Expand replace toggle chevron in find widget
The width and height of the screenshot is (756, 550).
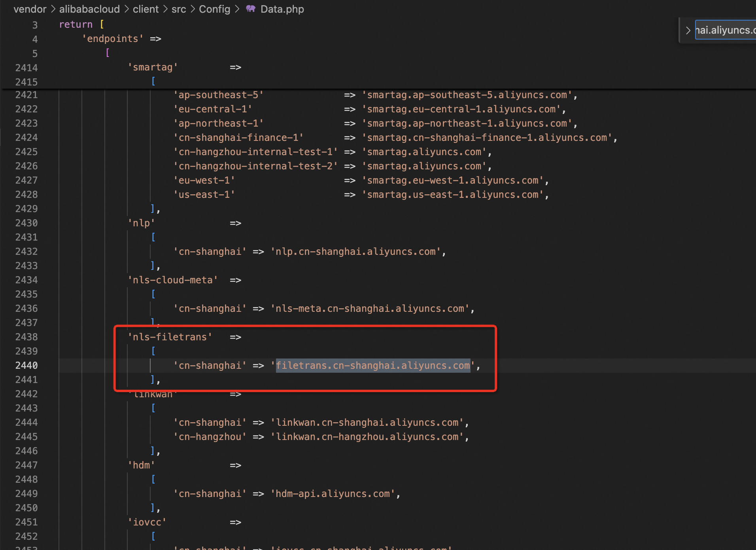tap(688, 30)
